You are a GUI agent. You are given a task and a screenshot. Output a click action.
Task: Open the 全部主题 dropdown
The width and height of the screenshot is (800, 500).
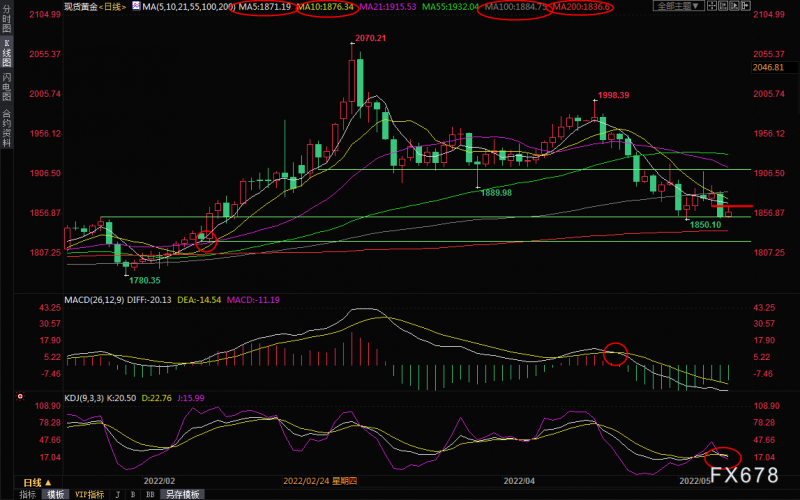pyautogui.click(x=679, y=6)
